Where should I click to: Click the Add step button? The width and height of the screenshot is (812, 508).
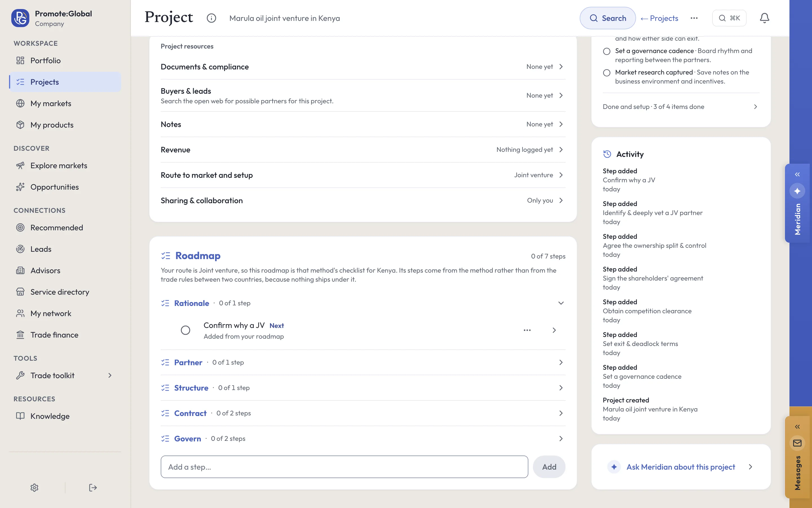(549, 467)
